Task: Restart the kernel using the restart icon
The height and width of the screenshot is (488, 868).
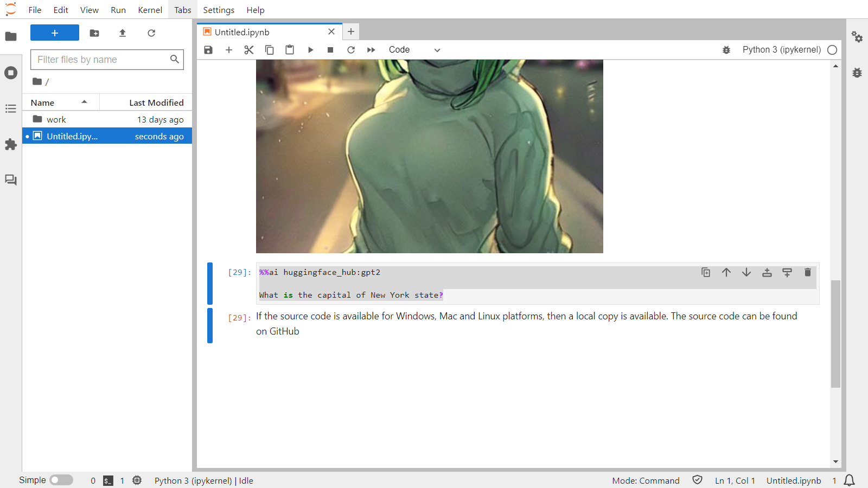Action: [x=351, y=49]
